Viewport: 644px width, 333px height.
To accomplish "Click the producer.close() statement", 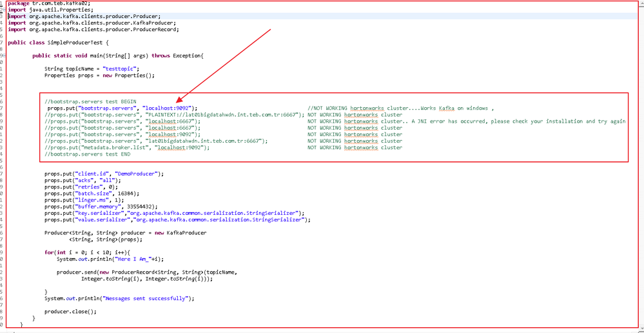I will point(71,312).
